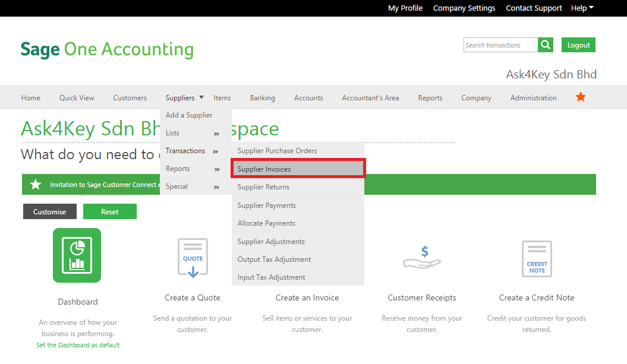The image size is (627, 364).
Task: Click the white star in invitation banner
Action: [36, 184]
